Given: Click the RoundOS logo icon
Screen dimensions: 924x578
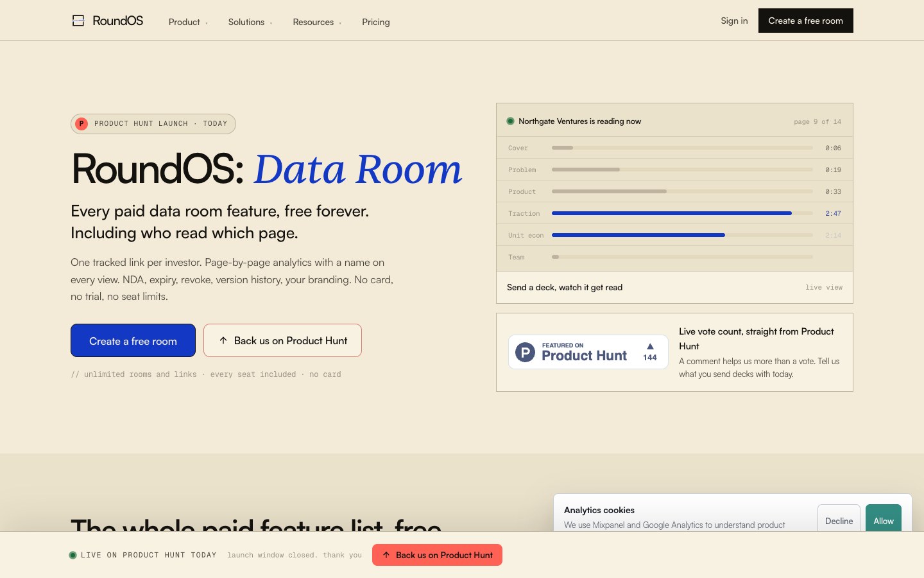Looking at the screenshot, I should point(78,21).
